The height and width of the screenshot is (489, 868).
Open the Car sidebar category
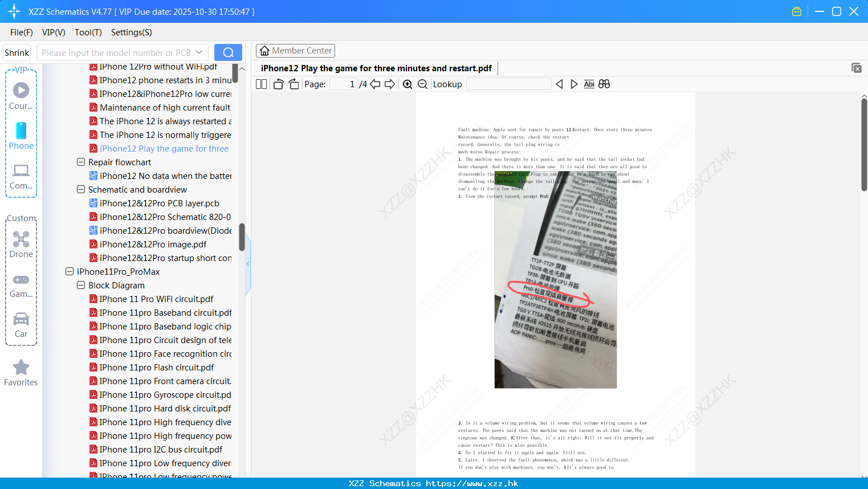tap(21, 325)
